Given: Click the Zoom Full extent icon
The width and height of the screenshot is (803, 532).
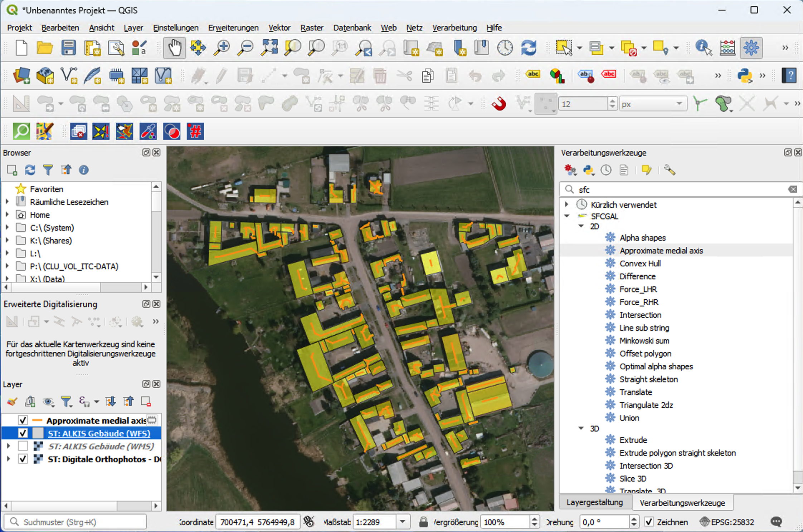Looking at the screenshot, I should pos(269,48).
